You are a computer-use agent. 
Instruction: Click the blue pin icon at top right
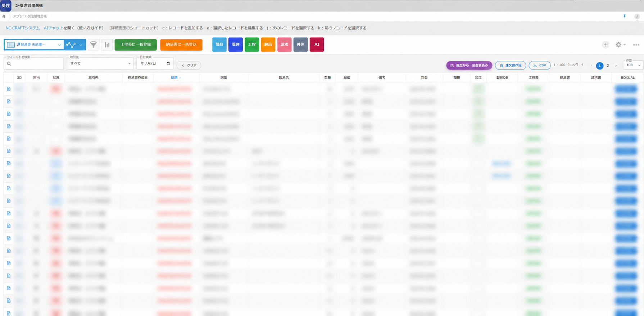click(625, 16)
